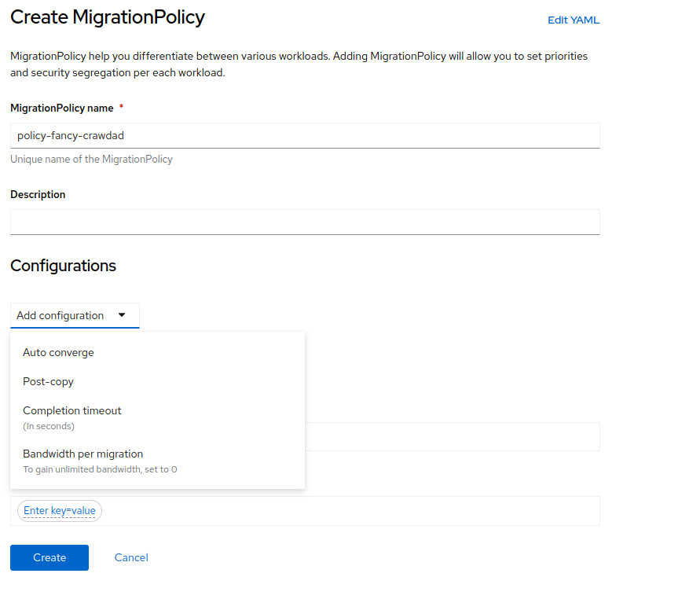Click the Cancel link
The image size is (700, 599).
pyautogui.click(x=131, y=557)
